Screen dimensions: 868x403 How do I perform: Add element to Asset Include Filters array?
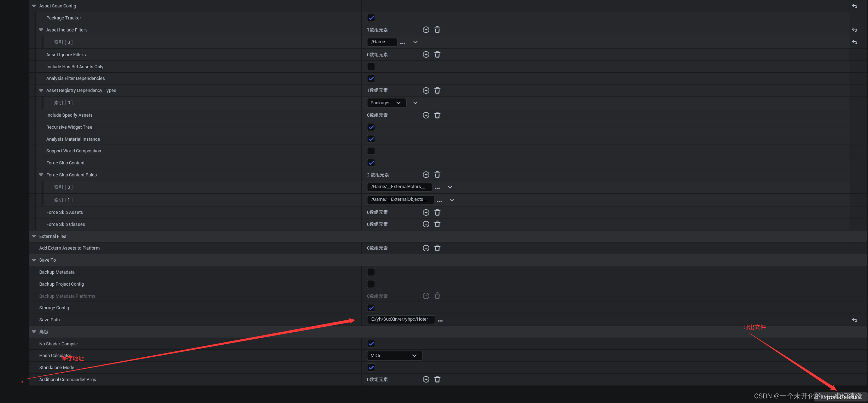click(426, 30)
